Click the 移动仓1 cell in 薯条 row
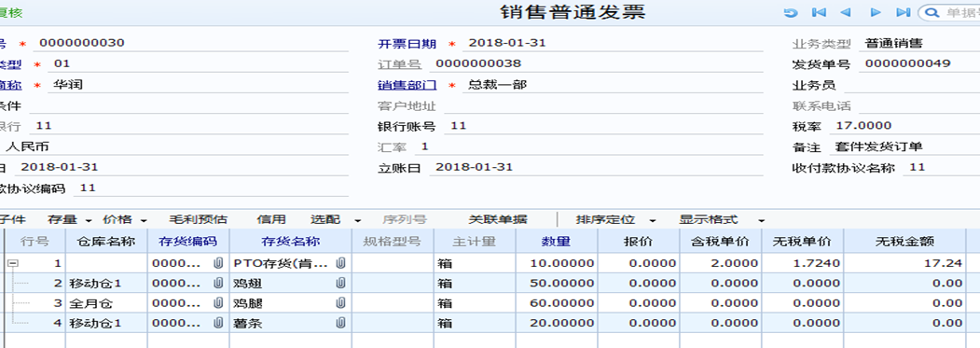 point(106,324)
